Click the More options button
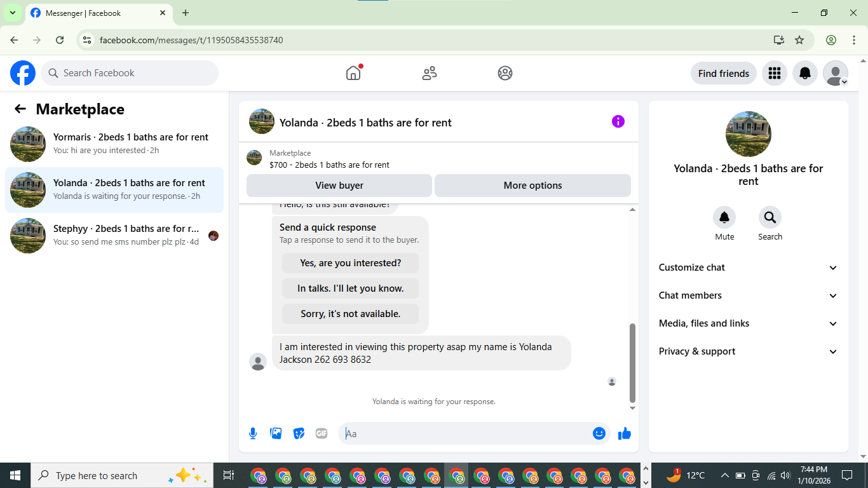The width and height of the screenshot is (868, 488). [532, 186]
